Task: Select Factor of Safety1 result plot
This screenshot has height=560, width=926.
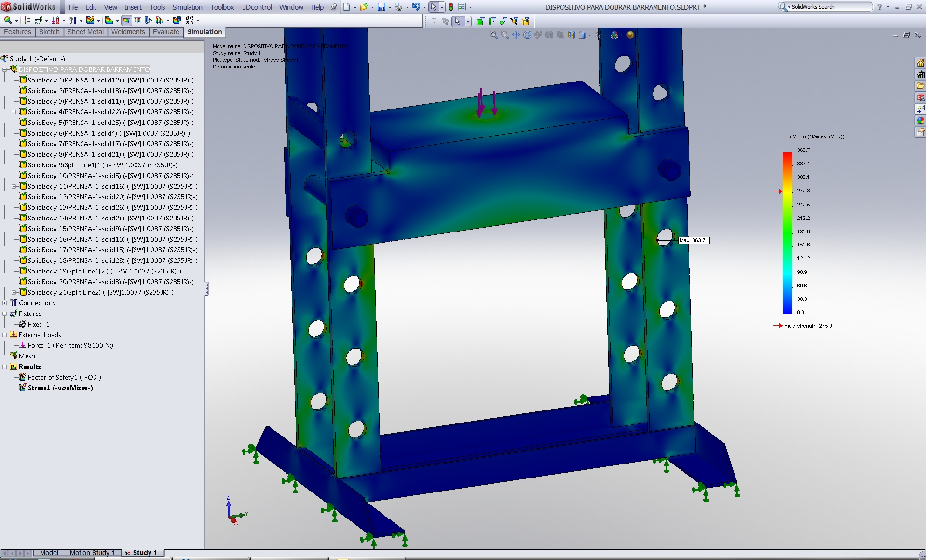Action: click(64, 377)
